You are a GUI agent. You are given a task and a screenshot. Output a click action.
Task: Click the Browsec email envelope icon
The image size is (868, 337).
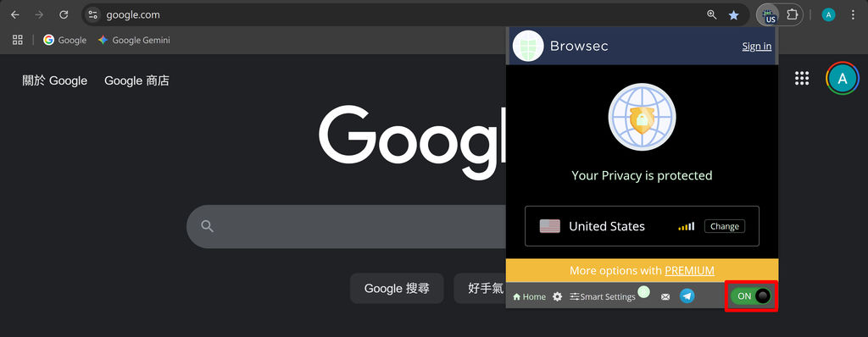click(665, 297)
